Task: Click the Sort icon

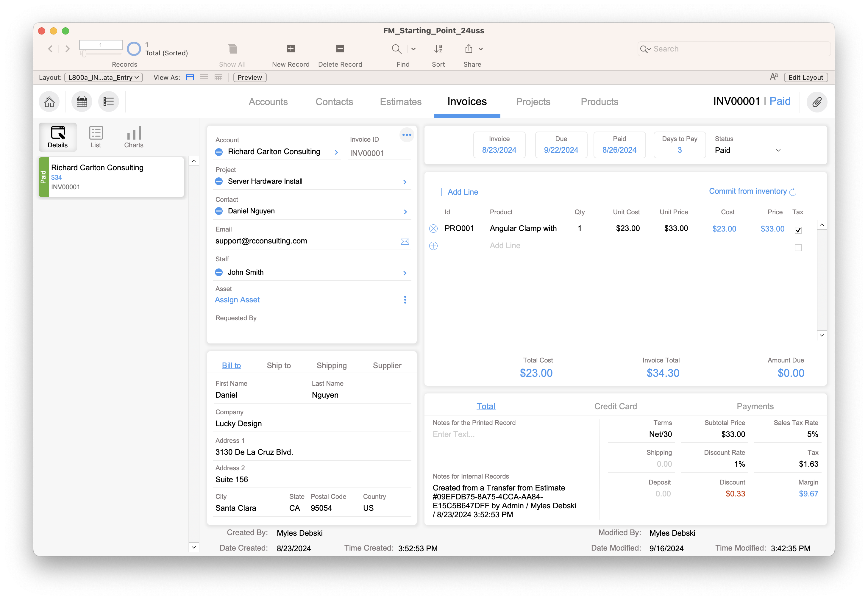Action: point(438,49)
